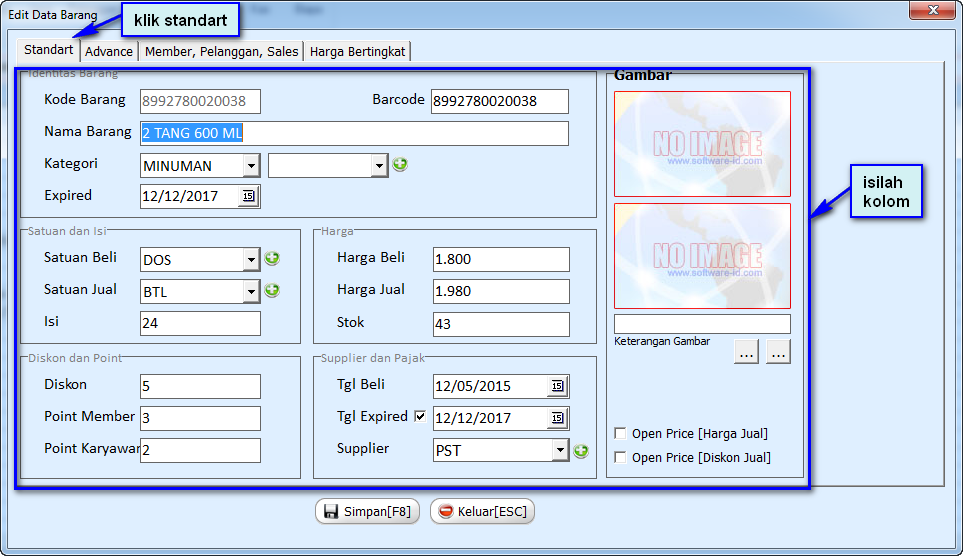Screen dimensions: 963x556
Task: Add new supplier with green plus icon
Action: [x=581, y=451]
